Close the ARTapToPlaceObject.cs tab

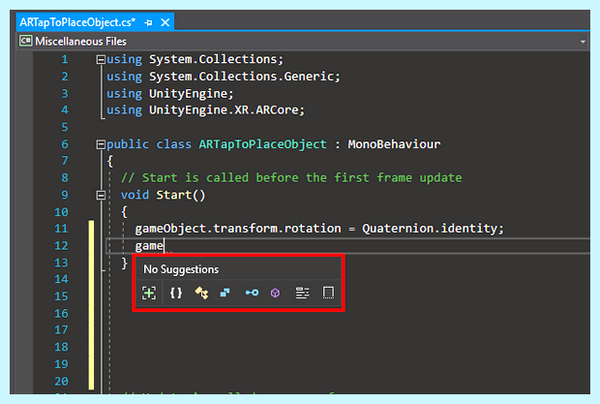pyautogui.click(x=165, y=23)
